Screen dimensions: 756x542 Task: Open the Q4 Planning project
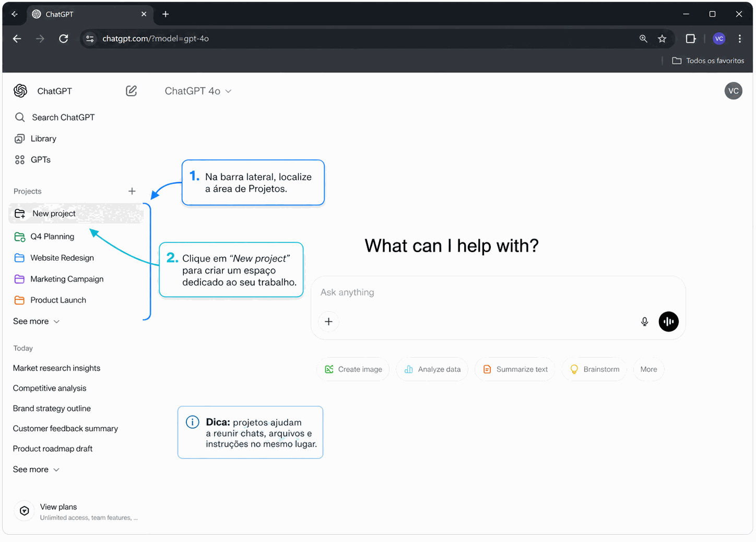(x=52, y=237)
